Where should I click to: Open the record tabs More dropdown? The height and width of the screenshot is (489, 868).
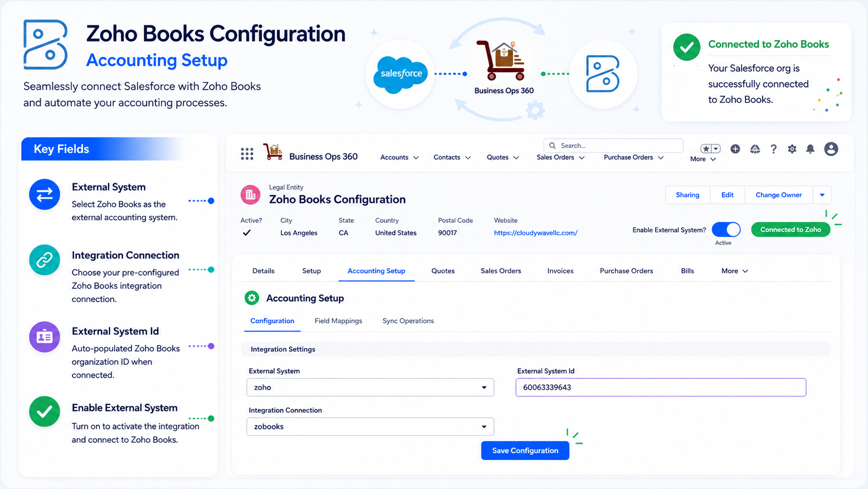(x=735, y=271)
